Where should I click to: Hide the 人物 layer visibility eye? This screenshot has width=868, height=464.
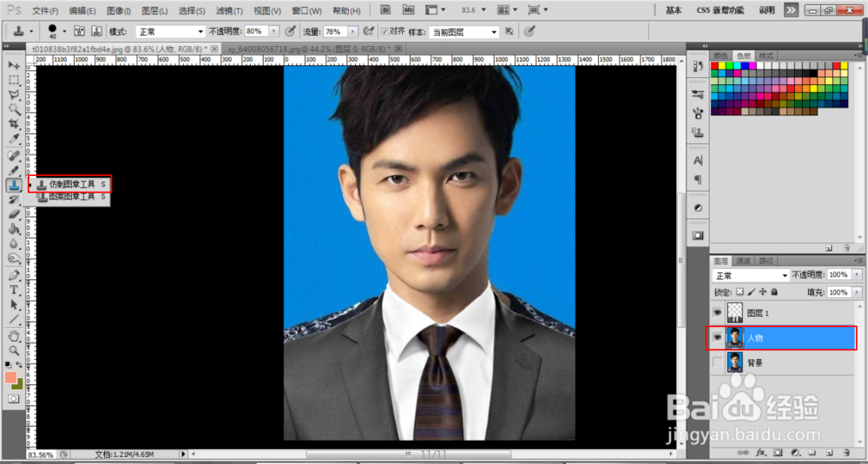(718, 337)
